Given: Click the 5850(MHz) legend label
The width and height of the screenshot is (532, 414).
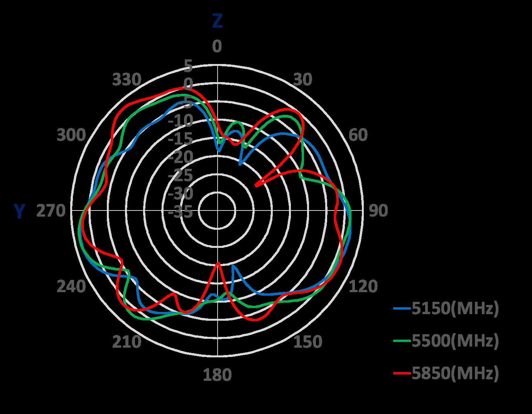Looking at the screenshot, I should [455, 373].
